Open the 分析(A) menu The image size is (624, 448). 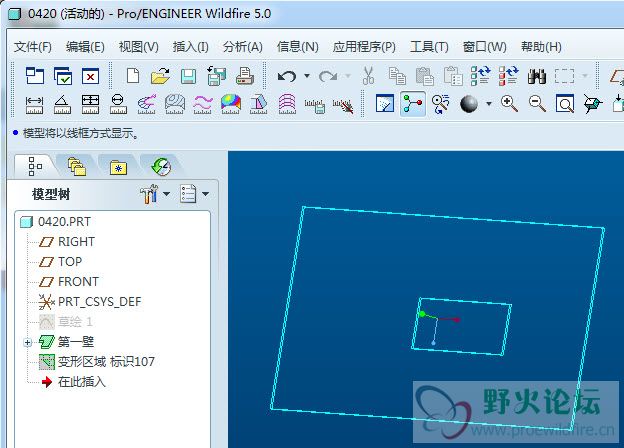[x=243, y=47]
